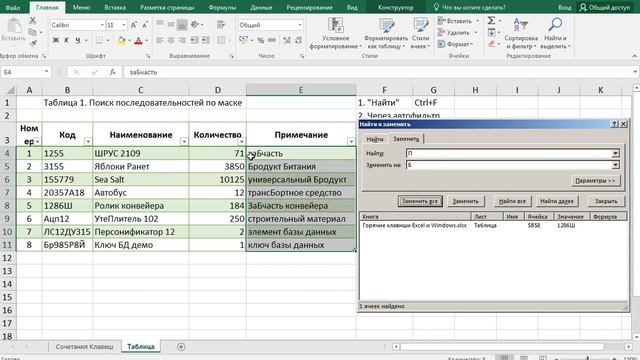Image resolution: width=640 pixels, height=360 pixels.
Task: Open Найти и выделить magnifier menu
Action: (x=555, y=33)
